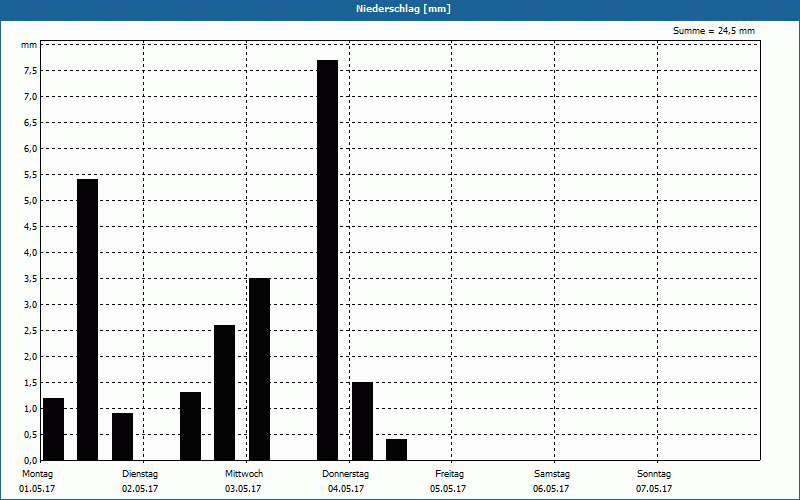Click the 1,0 y-axis value

[31, 408]
